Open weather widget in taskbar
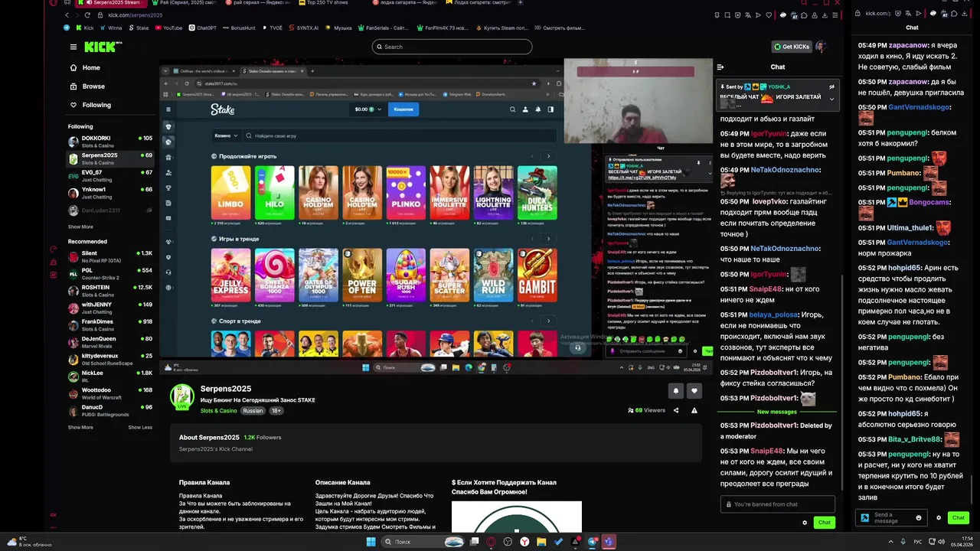The image size is (980, 551). tap(28, 542)
